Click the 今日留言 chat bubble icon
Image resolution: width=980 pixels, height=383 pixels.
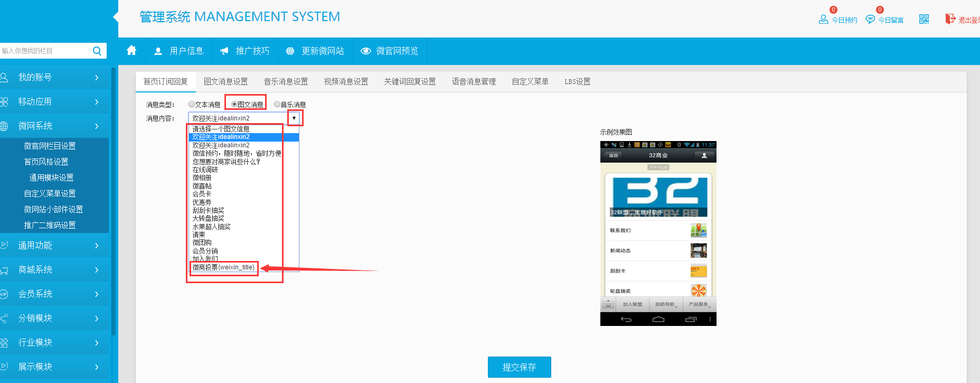(x=870, y=20)
